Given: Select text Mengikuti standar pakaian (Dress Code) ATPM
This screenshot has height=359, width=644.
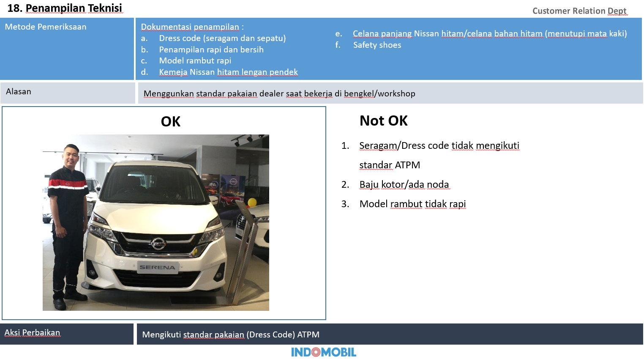Looking at the screenshot, I should pos(231,334).
